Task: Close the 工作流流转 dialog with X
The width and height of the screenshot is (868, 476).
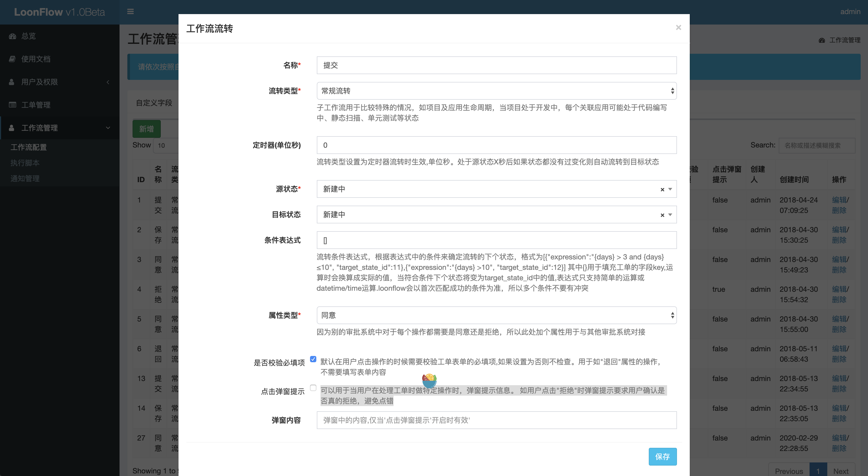Action: [678, 28]
